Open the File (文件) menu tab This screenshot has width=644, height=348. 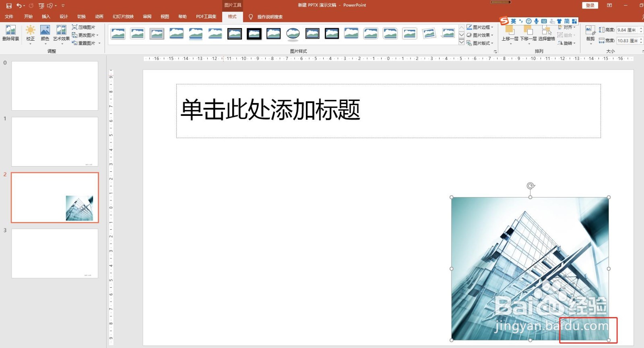(9, 16)
